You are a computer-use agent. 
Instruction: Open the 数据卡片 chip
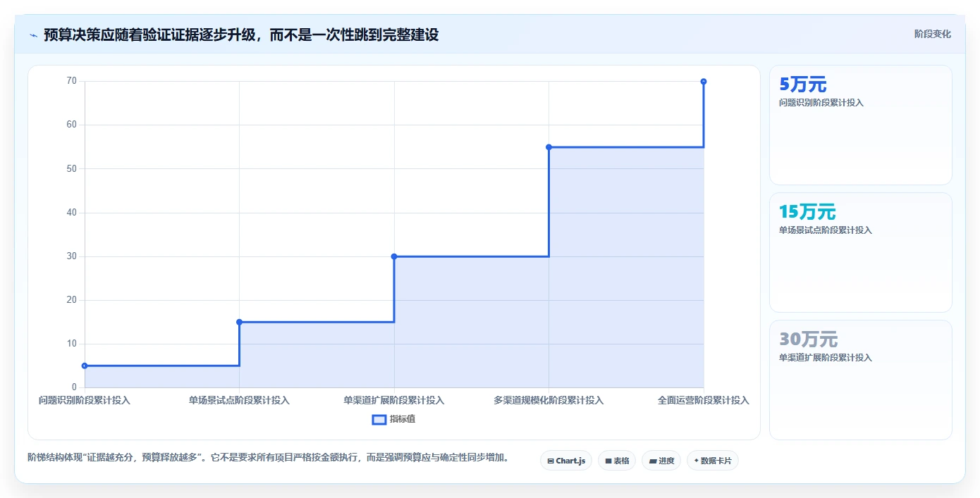713,461
